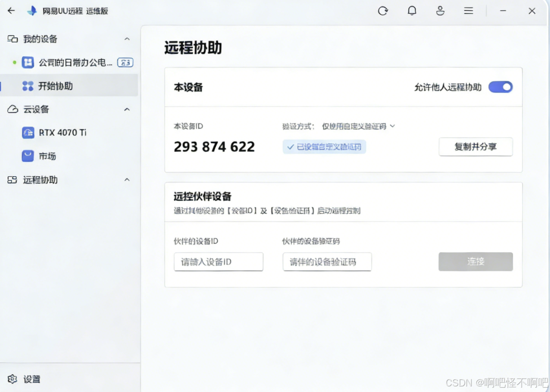The height and width of the screenshot is (392, 550).
Task: Select 公司的日常办公电… device
Action: [x=69, y=63]
